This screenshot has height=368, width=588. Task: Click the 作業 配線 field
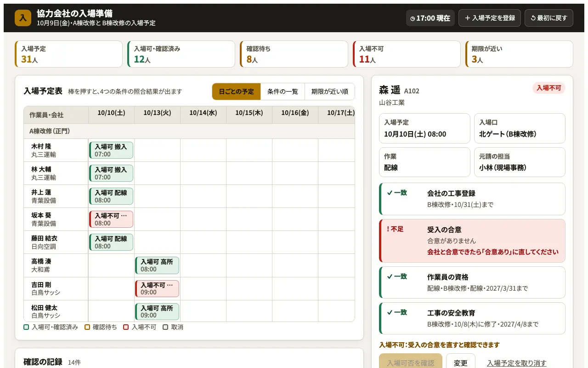pyautogui.click(x=424, y=162)
